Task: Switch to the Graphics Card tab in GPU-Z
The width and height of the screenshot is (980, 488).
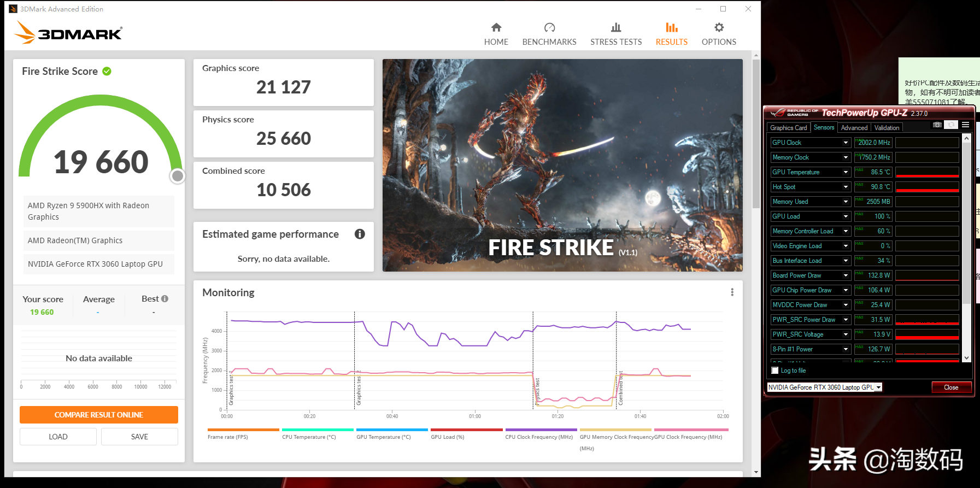Action: tap(788, 128)
